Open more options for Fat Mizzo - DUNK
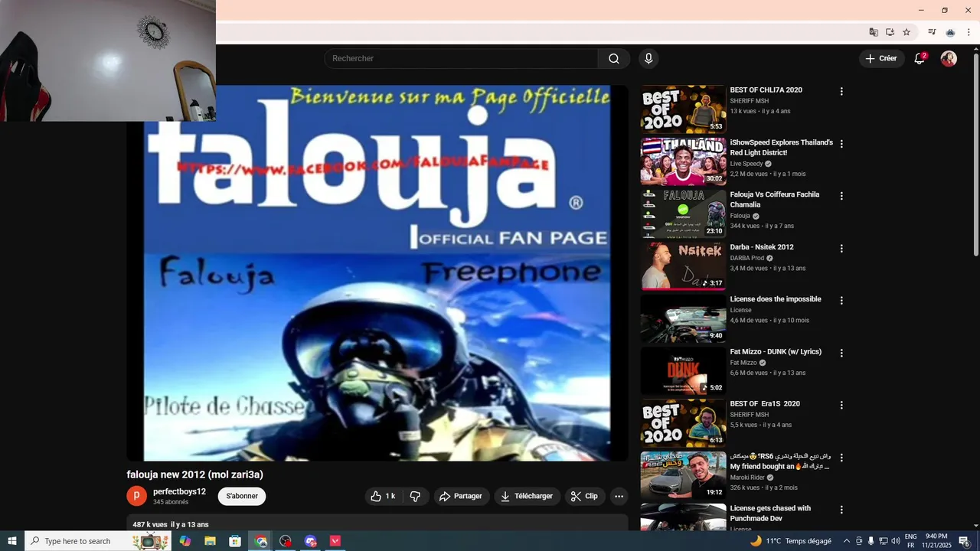Screen dimensions: 980x551 [841, 353]
